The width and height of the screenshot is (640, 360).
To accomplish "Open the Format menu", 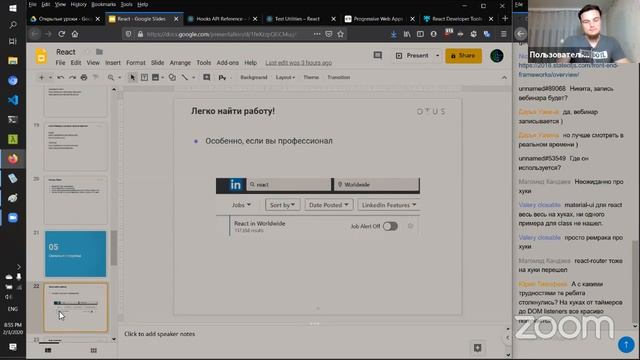I will (x=136, y=62).
